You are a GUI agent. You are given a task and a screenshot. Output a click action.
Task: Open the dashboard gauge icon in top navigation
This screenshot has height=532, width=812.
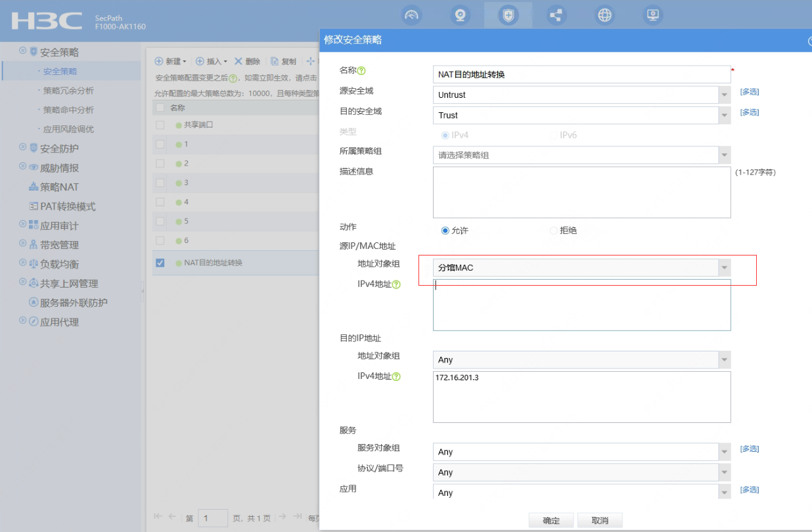pos(411,15)
